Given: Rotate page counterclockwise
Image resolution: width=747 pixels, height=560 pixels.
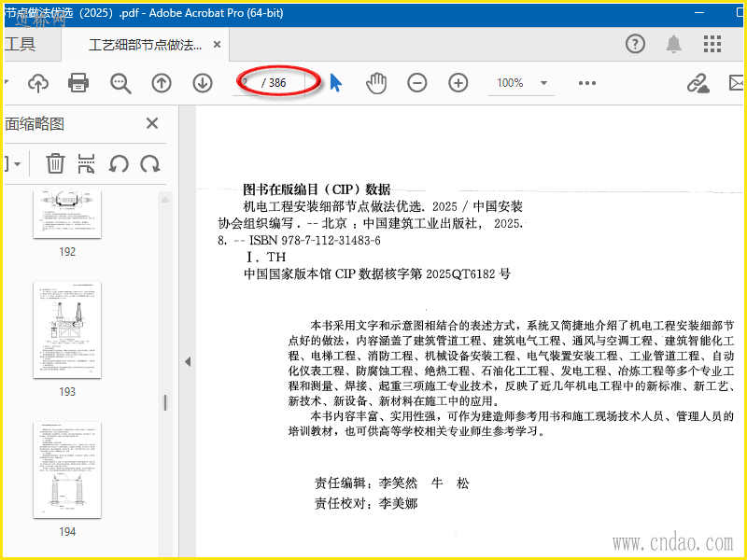Looking at the screenshot, I should tap(119, 164).
